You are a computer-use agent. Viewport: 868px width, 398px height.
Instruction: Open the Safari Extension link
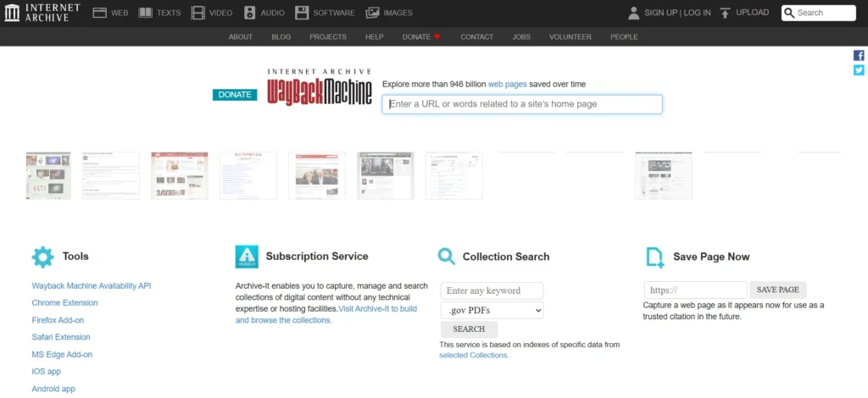(61, 337)
